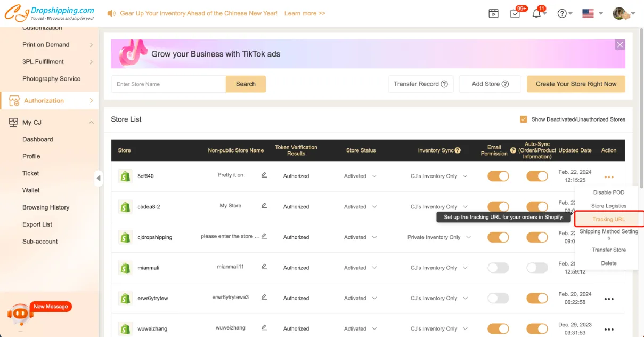Screen dimensions: 644x337
Task: Open the task checklist icon with 99+ badge
Action: click(515, 14)
